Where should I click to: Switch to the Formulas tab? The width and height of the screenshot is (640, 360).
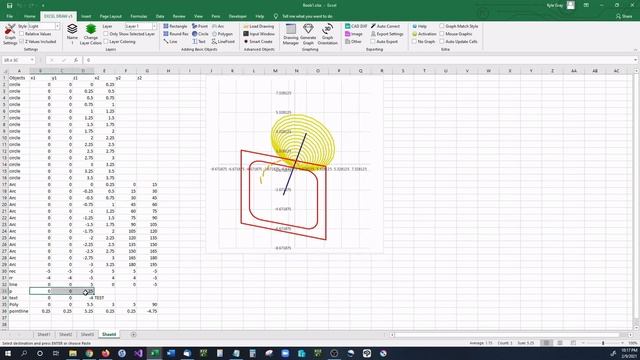pos(139,16)
